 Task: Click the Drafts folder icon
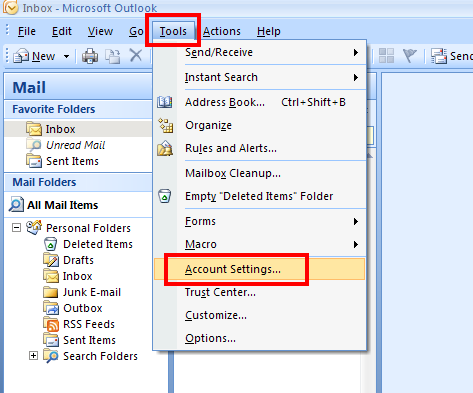click(x=51, y=260)
